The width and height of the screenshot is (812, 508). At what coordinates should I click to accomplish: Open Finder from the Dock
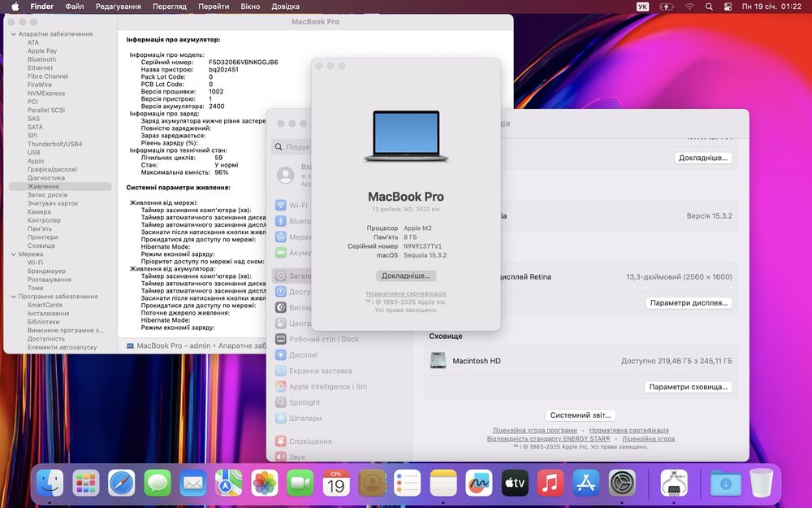pyautogui.click(x=50, y=483)
